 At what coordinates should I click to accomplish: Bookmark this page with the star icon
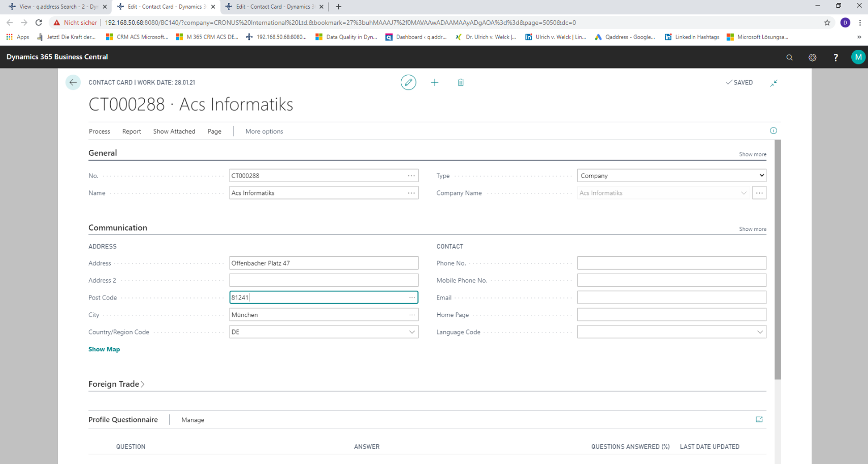pos(827,22)
